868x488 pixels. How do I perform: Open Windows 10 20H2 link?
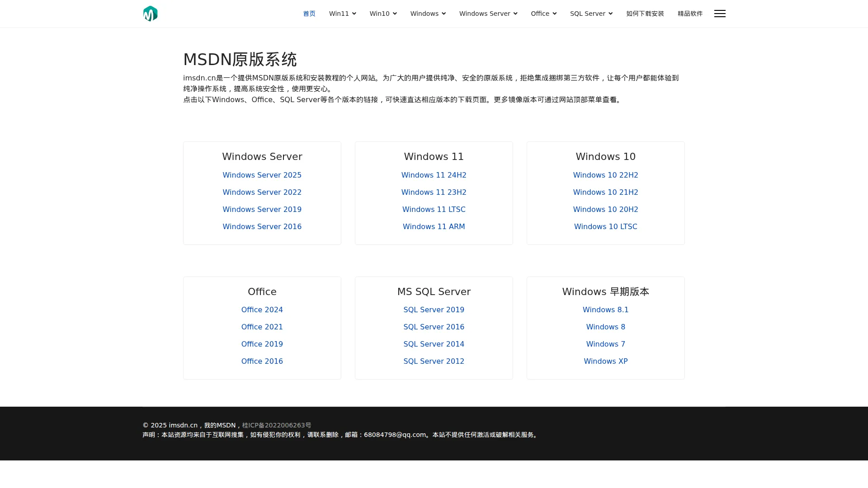click(606, 210)
